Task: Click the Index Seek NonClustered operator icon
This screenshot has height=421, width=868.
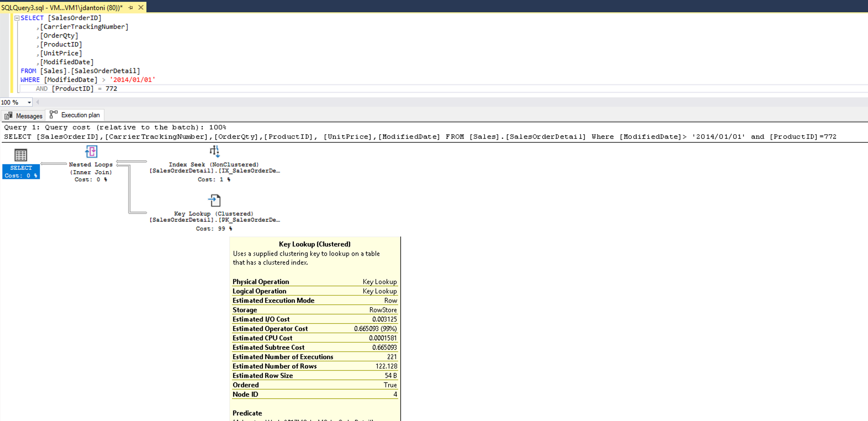Action: coord(214,152)
